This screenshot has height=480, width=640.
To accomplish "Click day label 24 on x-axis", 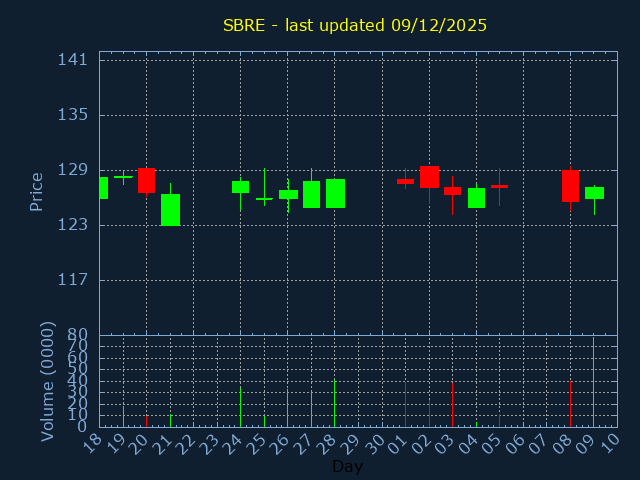I will pos(233,443).
